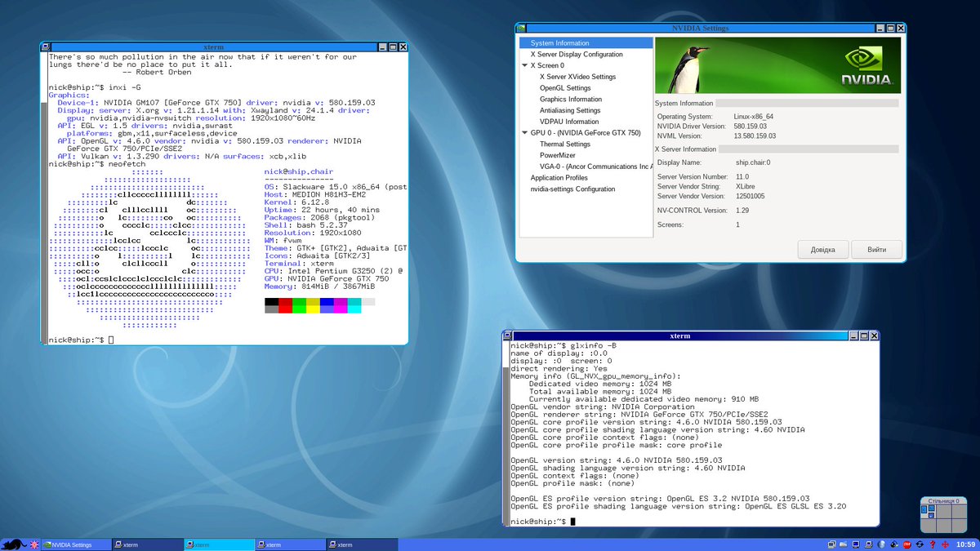
Task: Click the NV-CONTROL Version value 1.29
Action: pyautogui.click(x=743, y=211)
